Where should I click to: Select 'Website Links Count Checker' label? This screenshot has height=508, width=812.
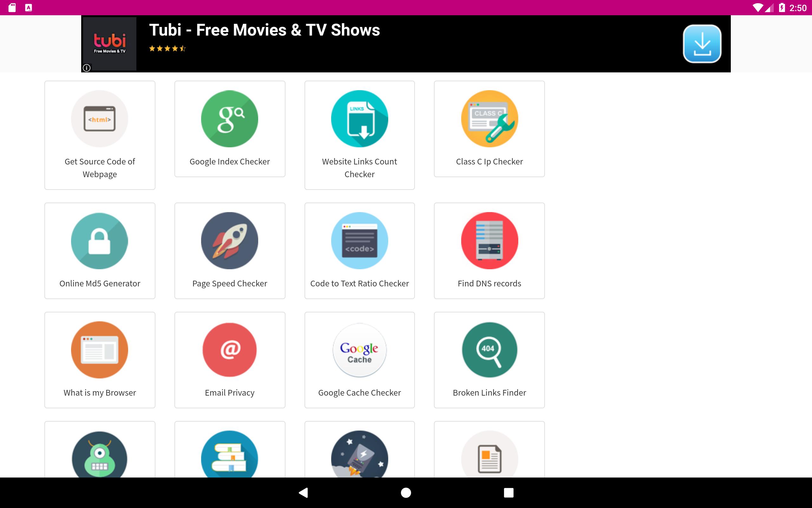tap(359, 168)
